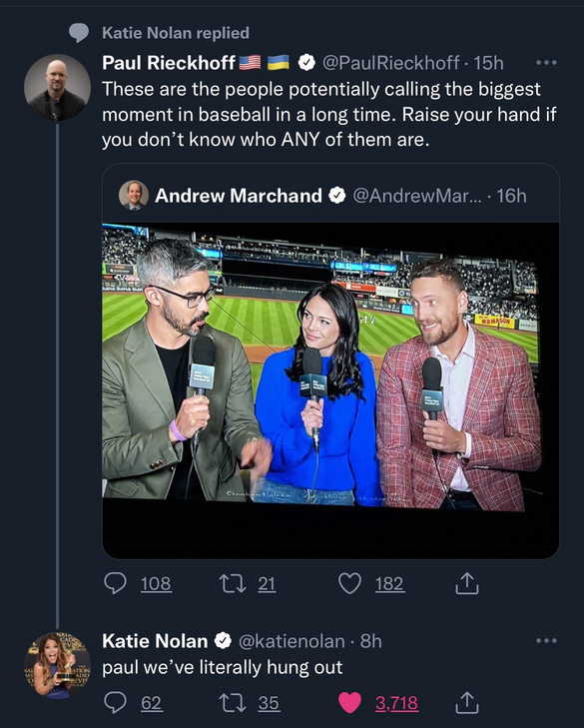The image size is (584, 728).
Task: Retweet Katie Nolan's reply
Action: coord(233,703)
